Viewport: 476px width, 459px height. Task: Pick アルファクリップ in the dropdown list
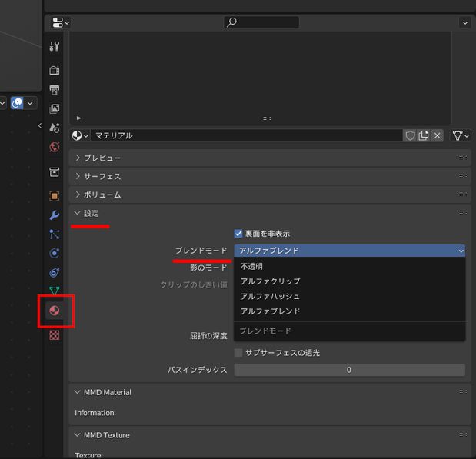(270, 281)
